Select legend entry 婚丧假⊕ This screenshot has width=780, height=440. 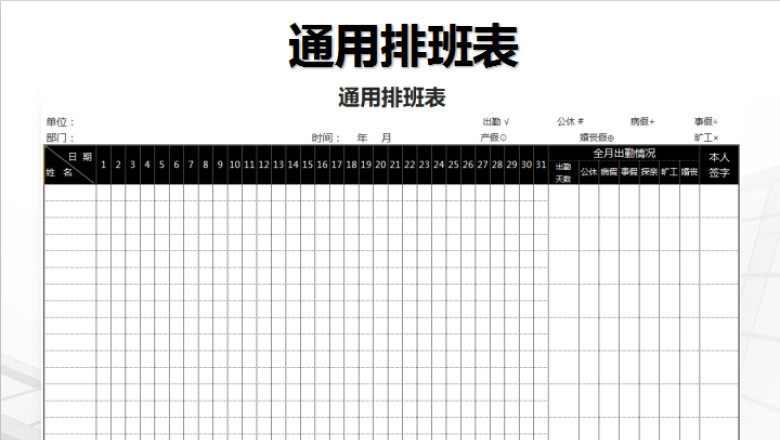tap(596, 138)
